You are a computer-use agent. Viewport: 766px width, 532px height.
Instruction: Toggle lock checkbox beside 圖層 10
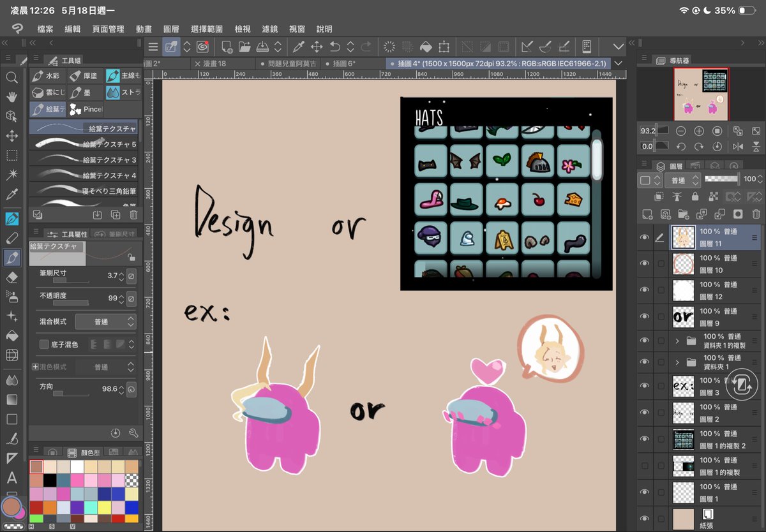[x=661, y=263]
